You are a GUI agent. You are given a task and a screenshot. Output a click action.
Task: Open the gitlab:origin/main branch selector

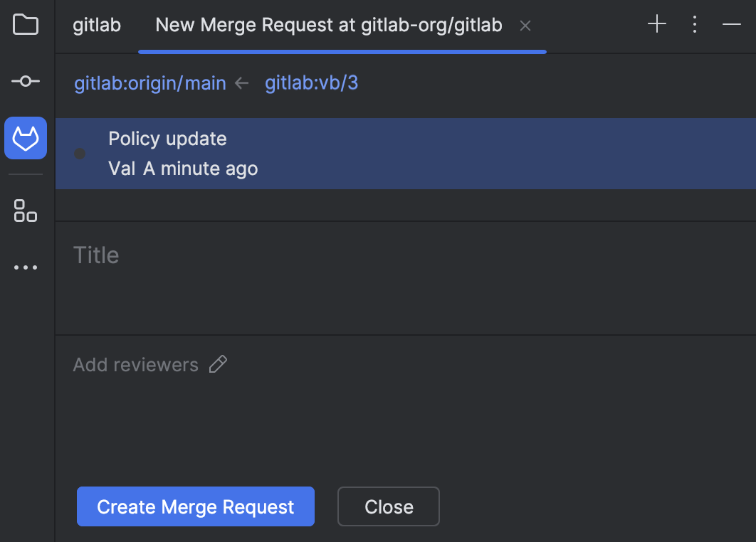tap(149, 83)
